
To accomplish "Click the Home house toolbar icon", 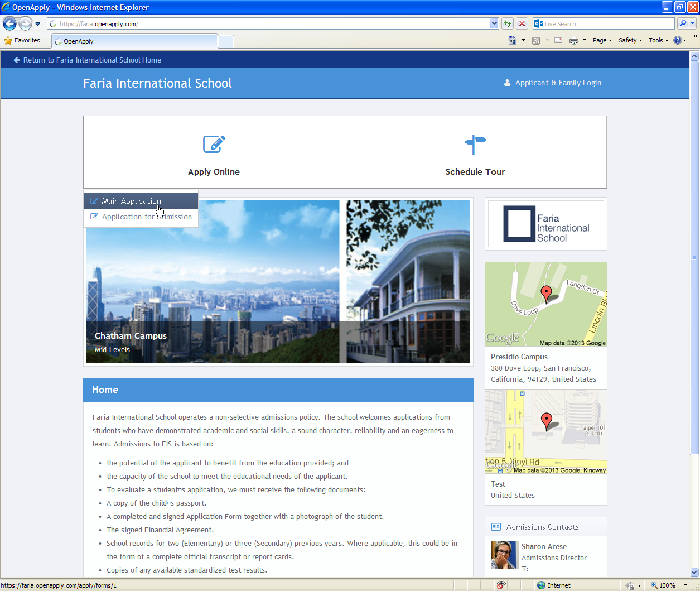I will [513, 40].
